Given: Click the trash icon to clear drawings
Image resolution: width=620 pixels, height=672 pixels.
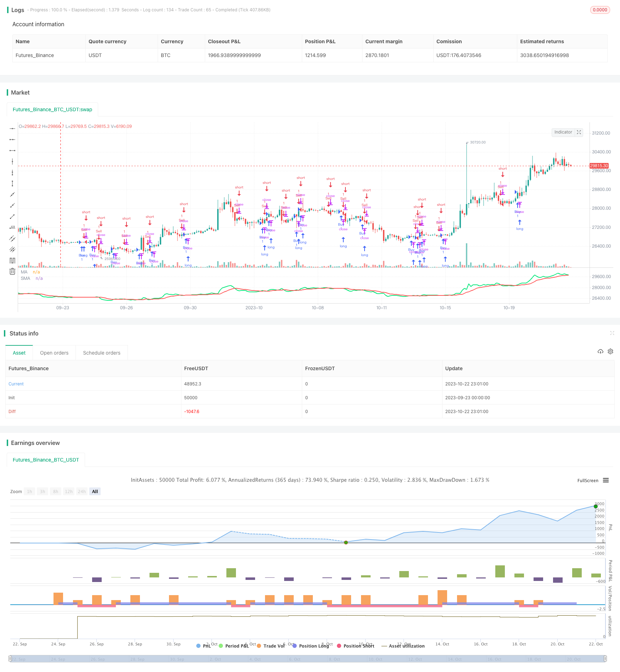Looking at the screenshot, I should coord(12,271).
